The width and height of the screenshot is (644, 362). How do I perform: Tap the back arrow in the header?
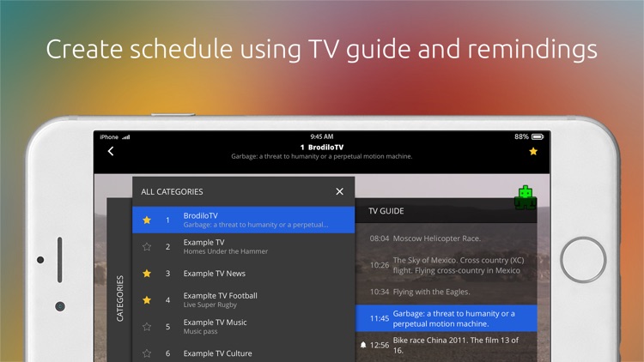click(x=111, y=151)
